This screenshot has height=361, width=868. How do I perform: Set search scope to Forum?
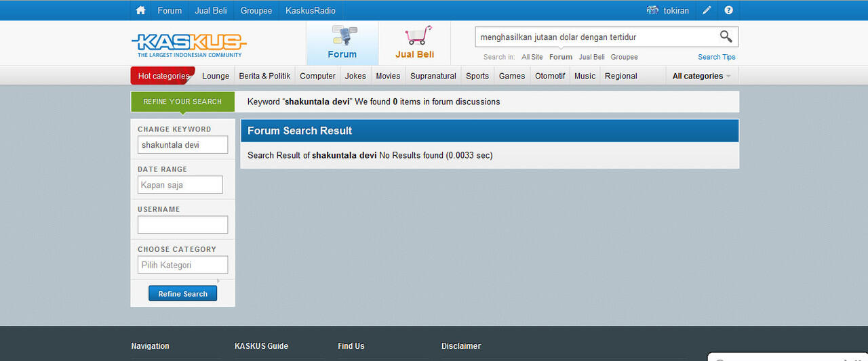pyautogui.click(x=561, y=57)
